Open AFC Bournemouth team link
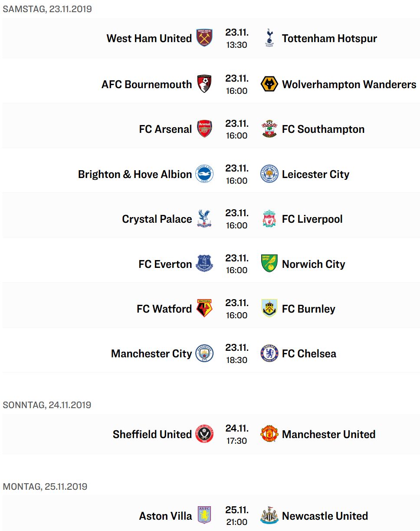 (x=147, y=84)
